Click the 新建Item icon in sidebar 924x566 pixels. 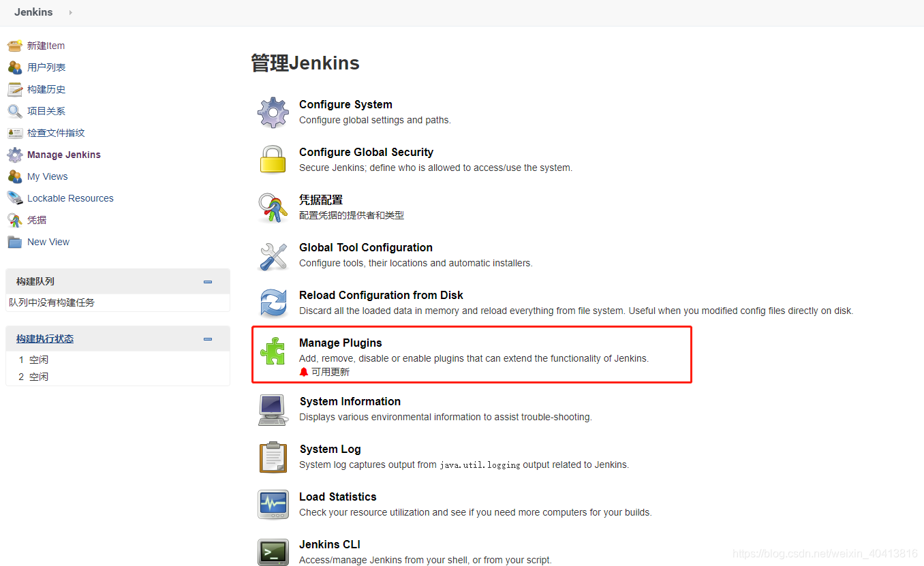(x=15, y=46)
